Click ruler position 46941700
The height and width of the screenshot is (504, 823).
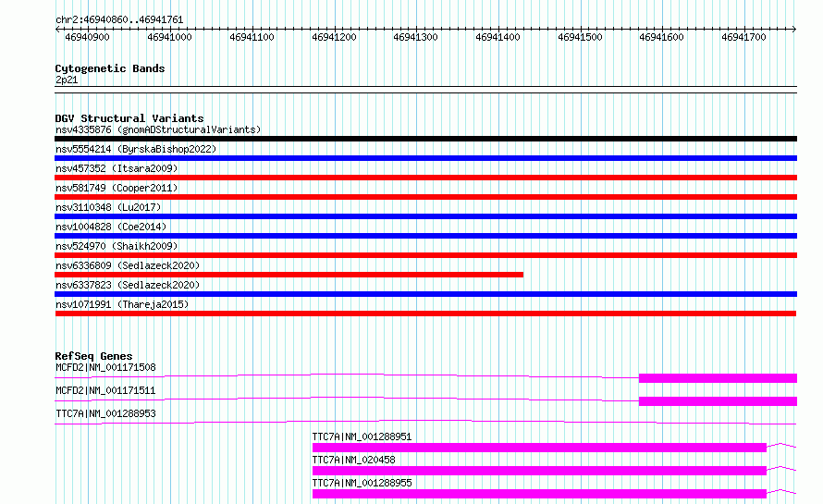tap(743, 37)
